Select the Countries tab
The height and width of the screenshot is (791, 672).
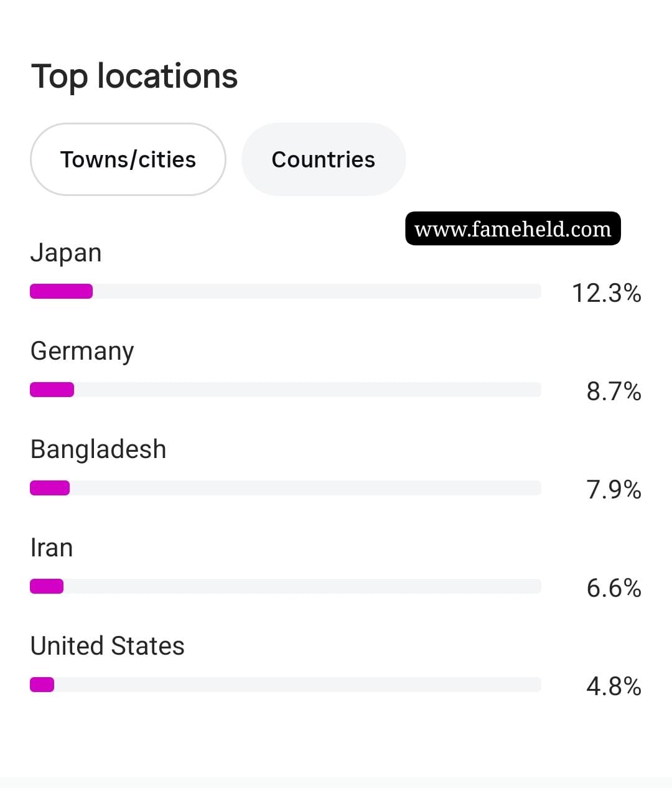click(x=324, y=159)
